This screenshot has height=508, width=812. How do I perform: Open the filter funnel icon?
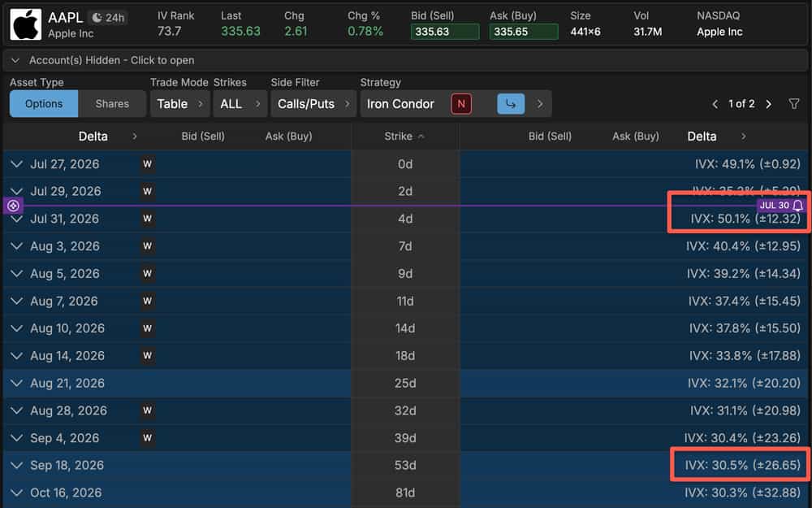[x=794, y=104]
